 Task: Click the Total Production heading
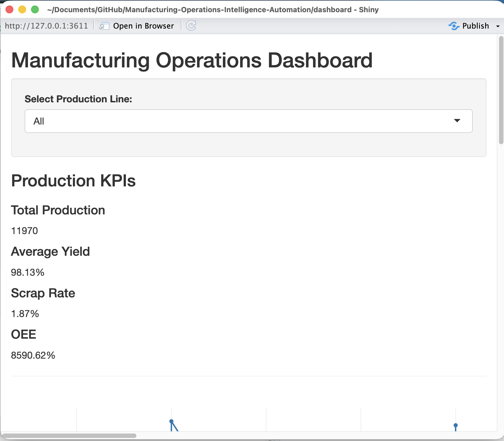[x=58, y=210]
